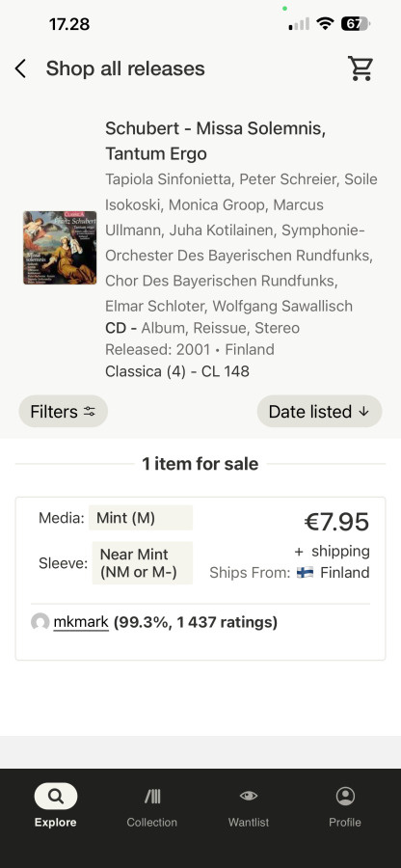Open seller mkmark's profile link
The height and width of the screenshot is (868, 401).
coord(81,622)
